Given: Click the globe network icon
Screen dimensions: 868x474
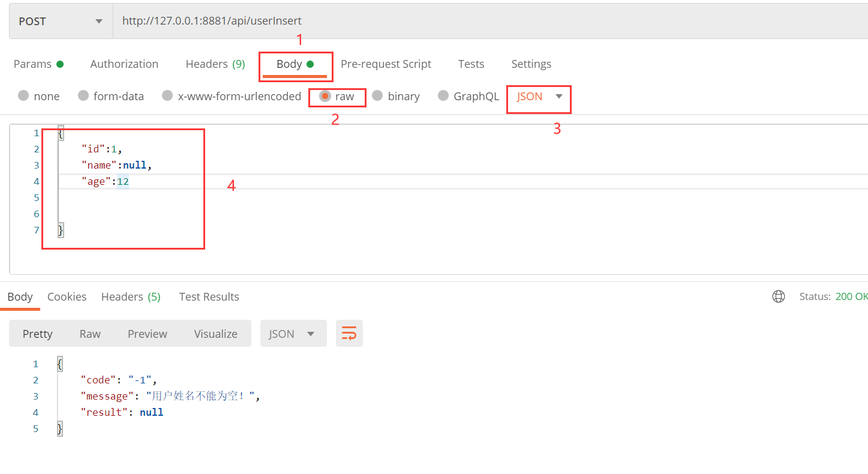Looking at the screenshot, I should (x=779, y=296).
